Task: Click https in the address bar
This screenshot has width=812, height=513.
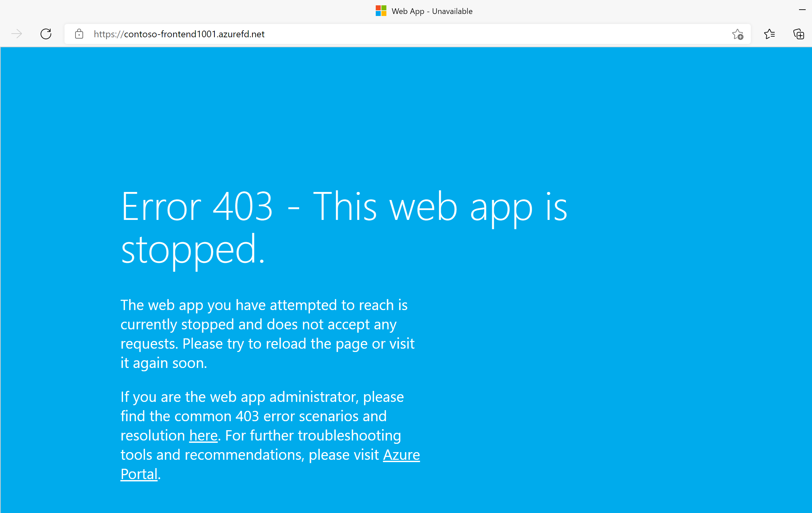Action: (x=104, y=34)
